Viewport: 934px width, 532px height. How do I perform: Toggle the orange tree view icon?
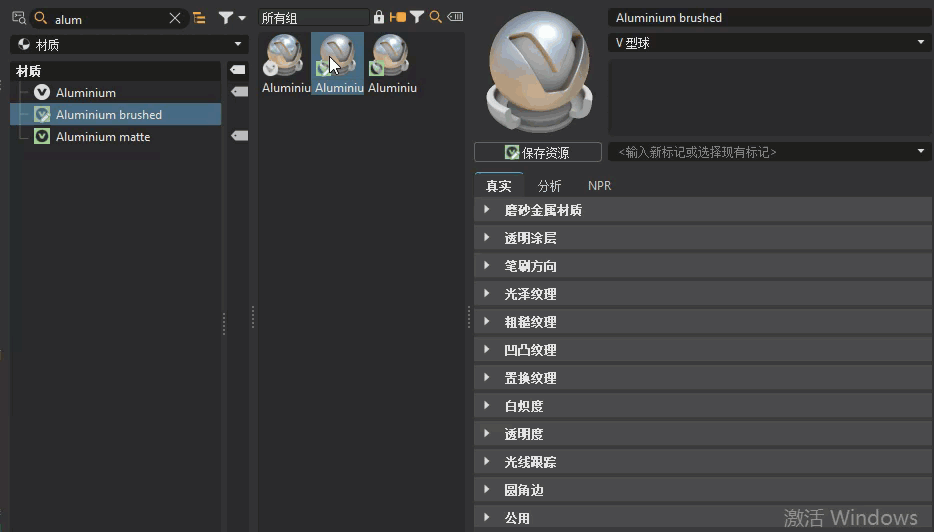[200, 18]
